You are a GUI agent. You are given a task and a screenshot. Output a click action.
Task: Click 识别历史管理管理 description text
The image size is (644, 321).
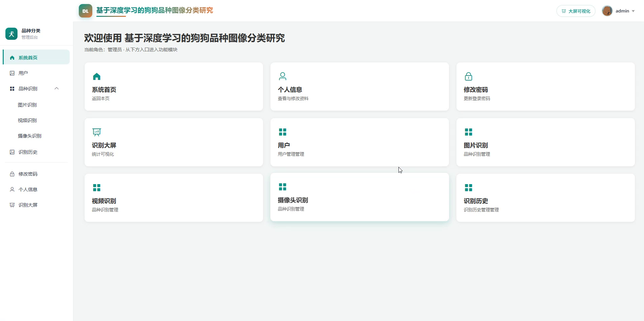(481, 210)
